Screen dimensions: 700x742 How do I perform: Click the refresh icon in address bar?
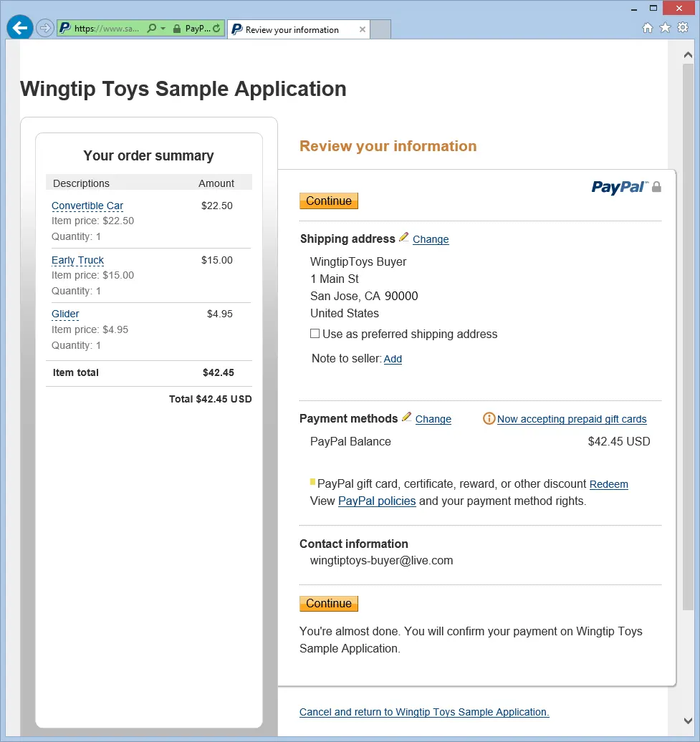click(217, 29)
